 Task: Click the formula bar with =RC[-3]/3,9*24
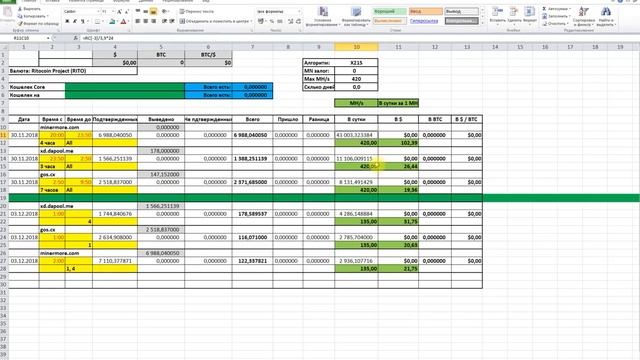359,38
